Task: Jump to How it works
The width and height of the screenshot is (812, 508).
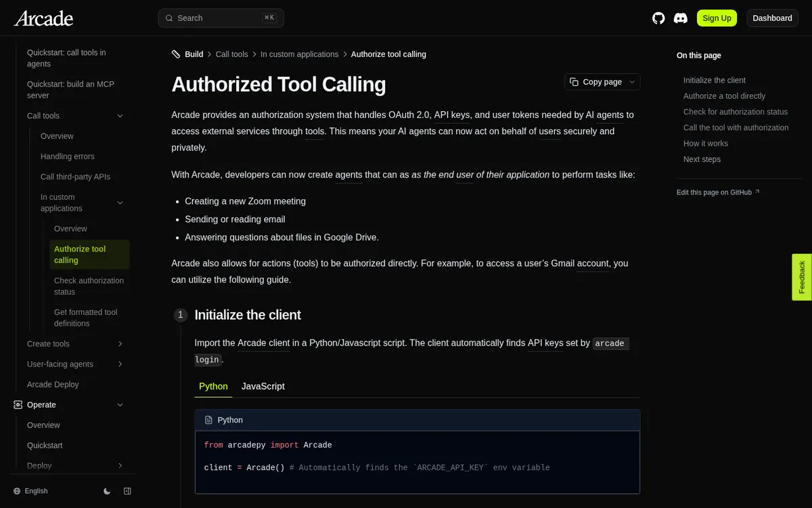Action: [706, 144]
